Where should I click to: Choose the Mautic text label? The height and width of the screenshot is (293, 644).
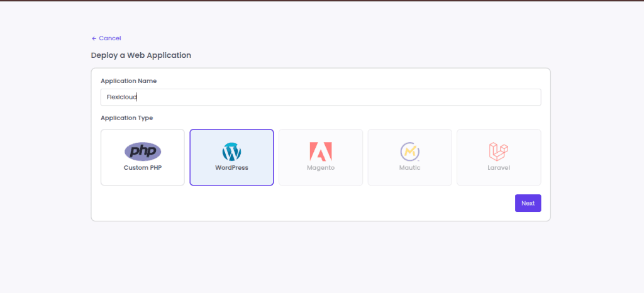409,168
